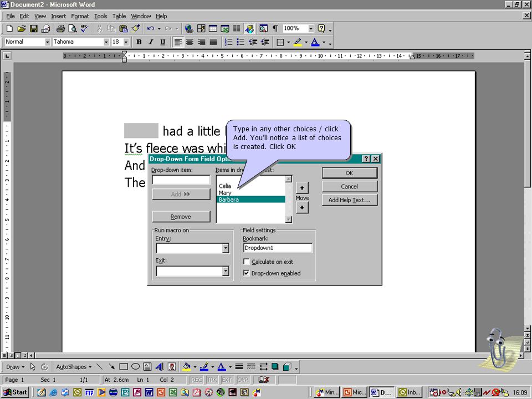532x399 pixels.
Task: Click the Increase Indent icon
Action: point(265,42)
